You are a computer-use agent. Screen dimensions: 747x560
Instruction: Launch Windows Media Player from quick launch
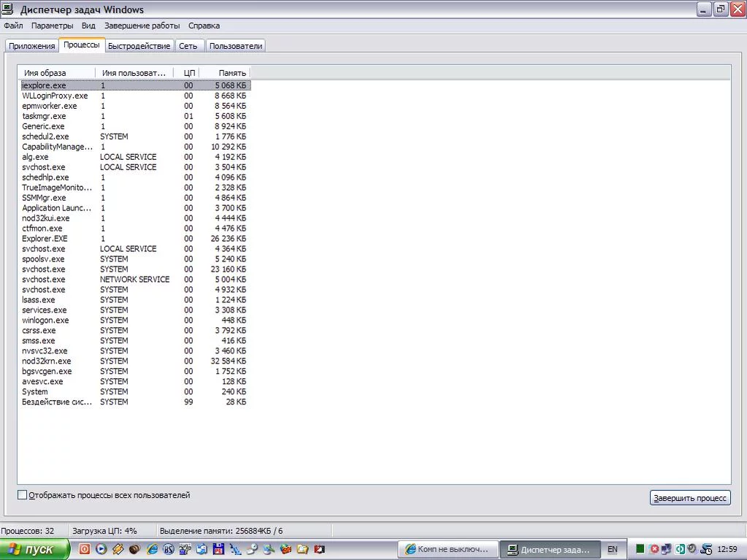click(x=101, y=549)
